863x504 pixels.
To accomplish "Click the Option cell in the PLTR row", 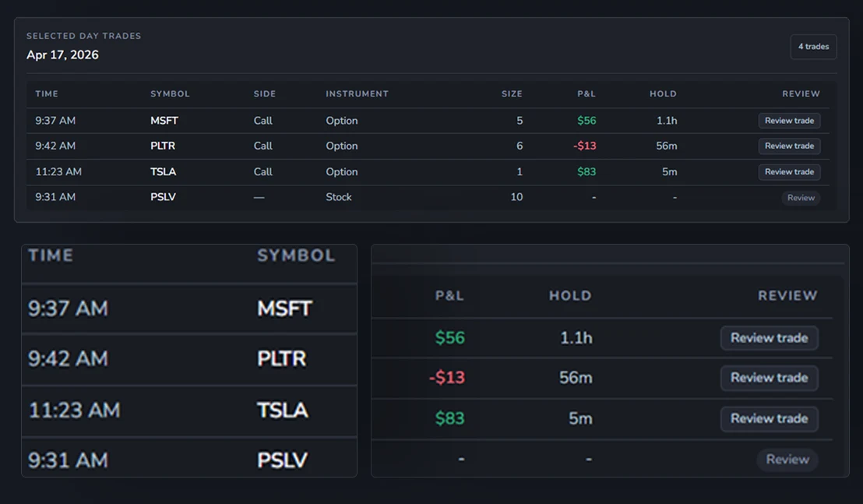I will 342,146.
